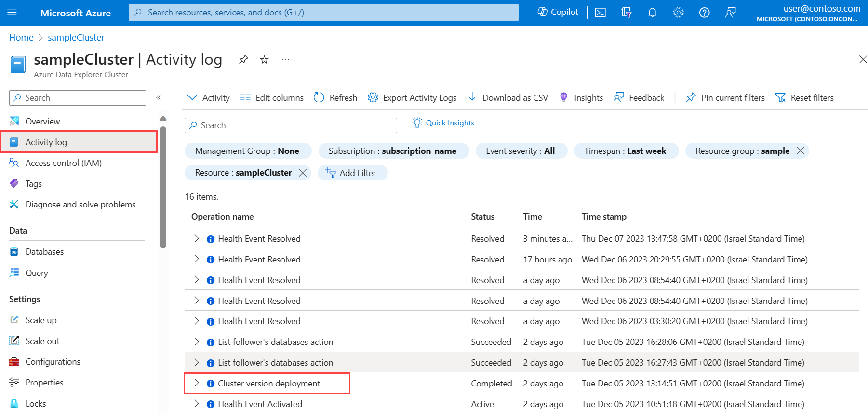Screen dimensions: 868x413
Task: Open Copilot in the header
Action: point(558,13)
